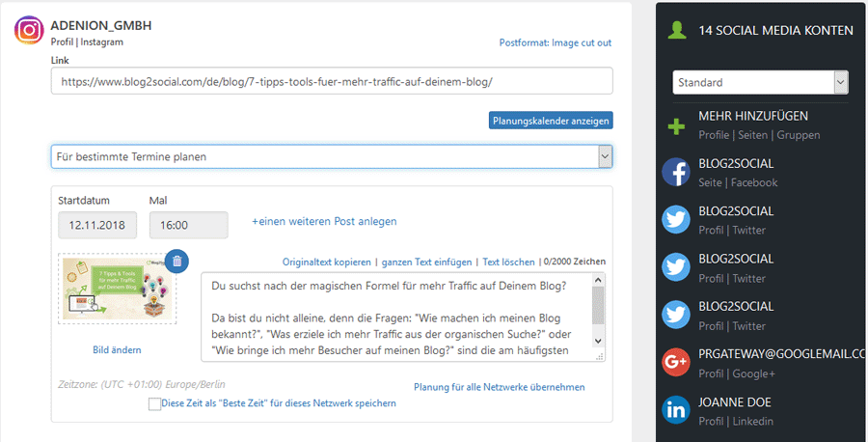The image size is (868, 442).
Task: Click the second Twitter BLOG2SOCIAL icon
Action: pyautogui.click(x=676, y=267)
